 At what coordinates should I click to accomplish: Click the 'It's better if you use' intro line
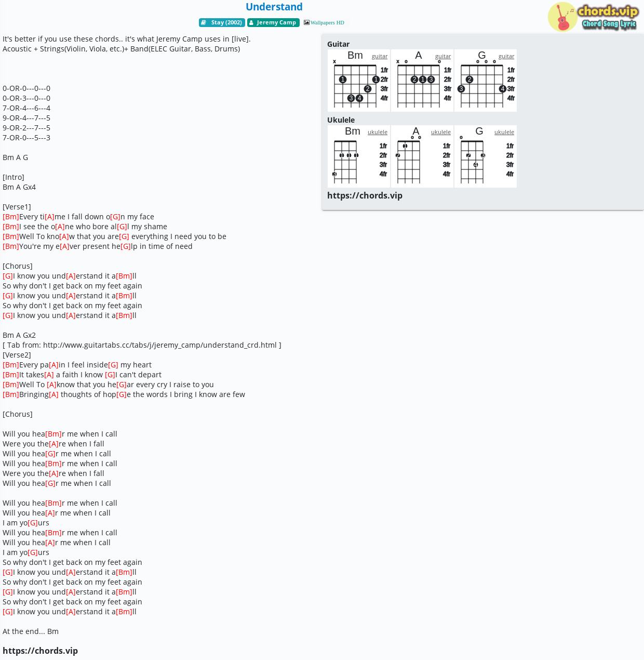click(127, 39)
